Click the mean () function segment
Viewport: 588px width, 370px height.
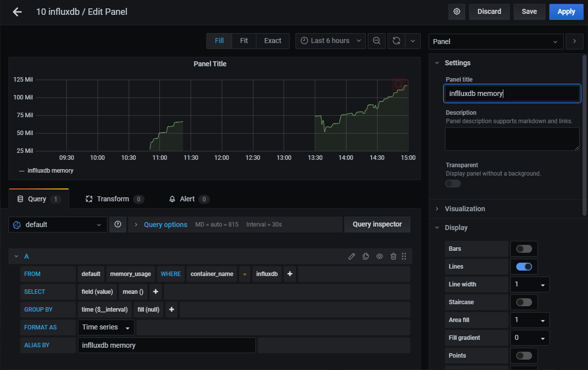(133, 292)
